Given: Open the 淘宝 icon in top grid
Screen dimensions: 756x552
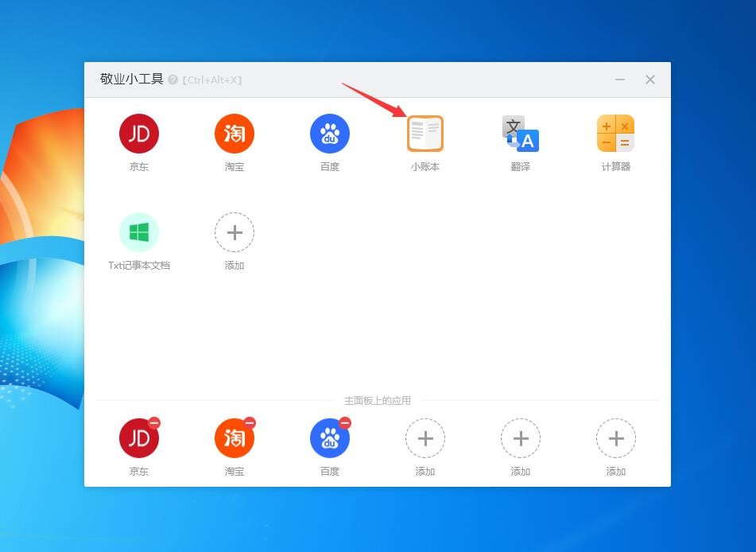Looking at the screenshot, I should [x=235, y=133].
